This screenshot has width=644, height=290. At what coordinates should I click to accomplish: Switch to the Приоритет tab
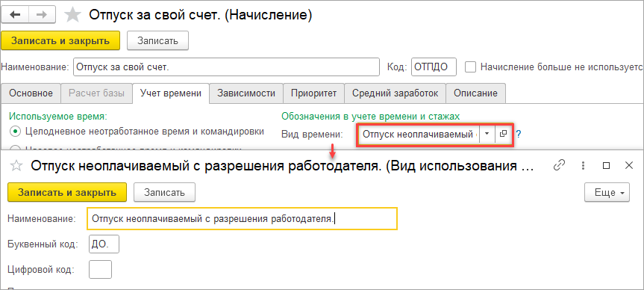coord(313,93)
